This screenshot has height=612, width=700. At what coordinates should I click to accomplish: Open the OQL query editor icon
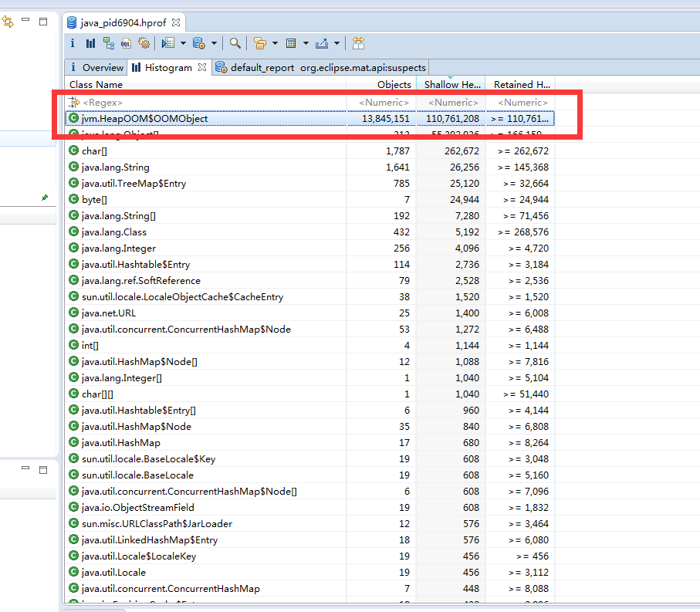(x=126, y=43)
